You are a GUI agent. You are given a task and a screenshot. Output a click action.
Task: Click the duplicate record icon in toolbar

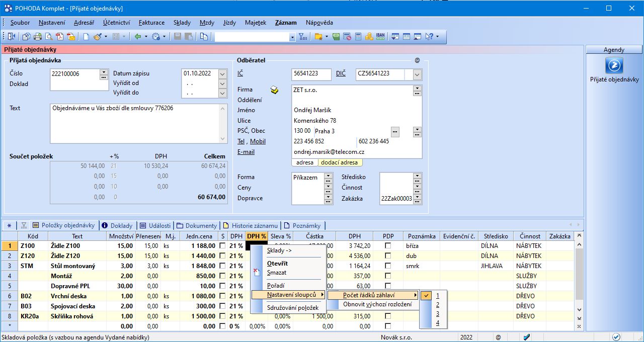[204, 36]
